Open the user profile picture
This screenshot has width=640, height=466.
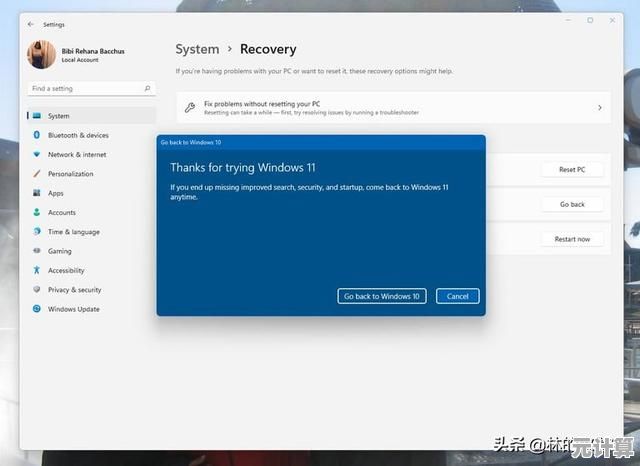point(42,54)
